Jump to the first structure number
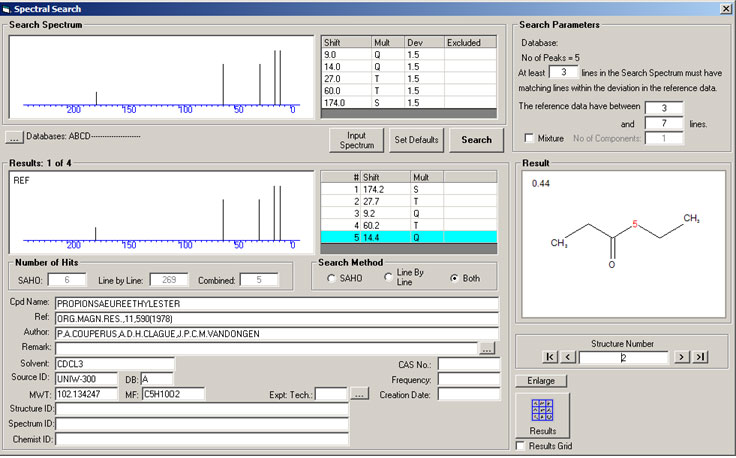 [549, 357]
